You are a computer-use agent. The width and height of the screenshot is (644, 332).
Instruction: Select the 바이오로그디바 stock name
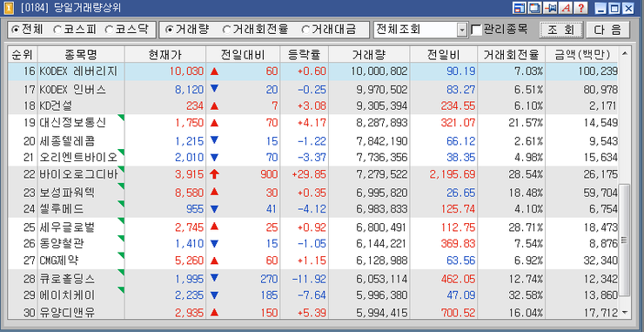(x=78, y=175)
